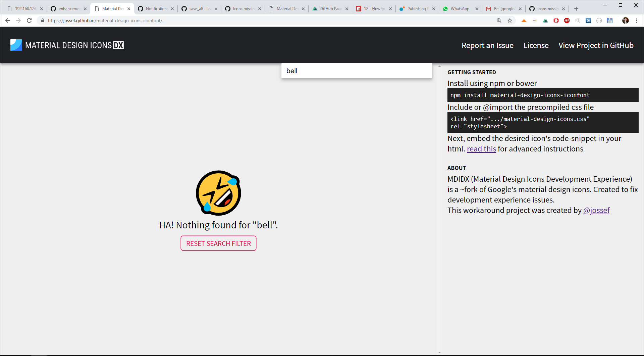Click the laughing emoji image

pos(218,193)
